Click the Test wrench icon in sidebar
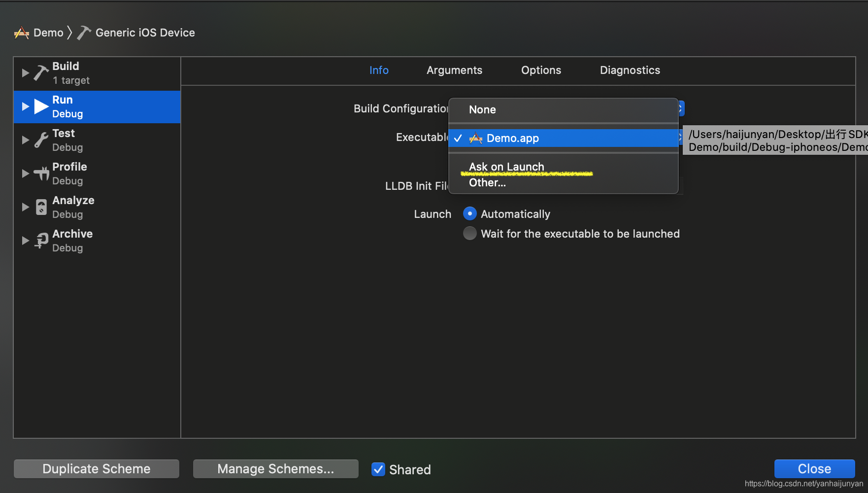 [41, 140]
